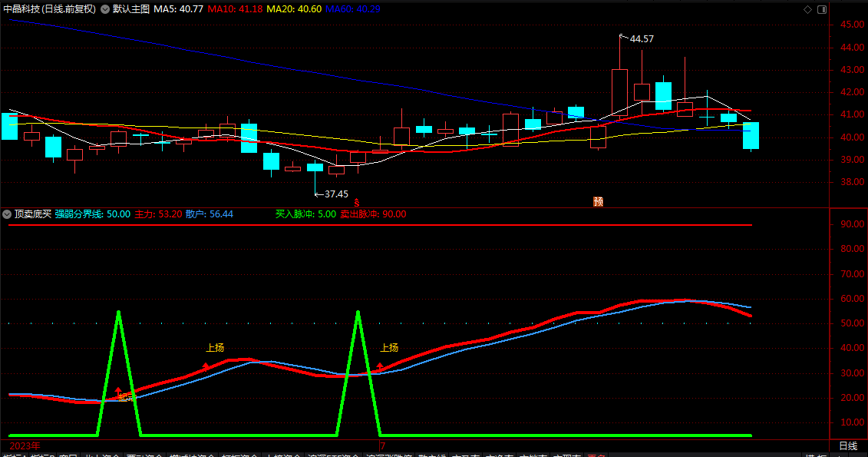Click the 中晶科技(日线.前复权) stock title
The height and width of the screenshot is (457, 868).
pos(49,9)
